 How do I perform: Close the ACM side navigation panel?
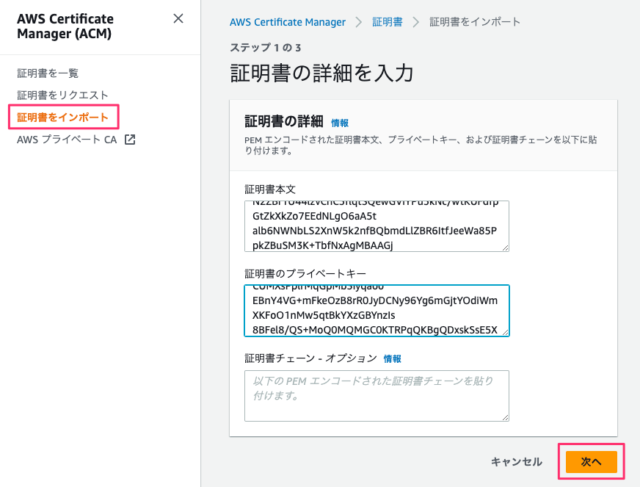tap(178, 18)
